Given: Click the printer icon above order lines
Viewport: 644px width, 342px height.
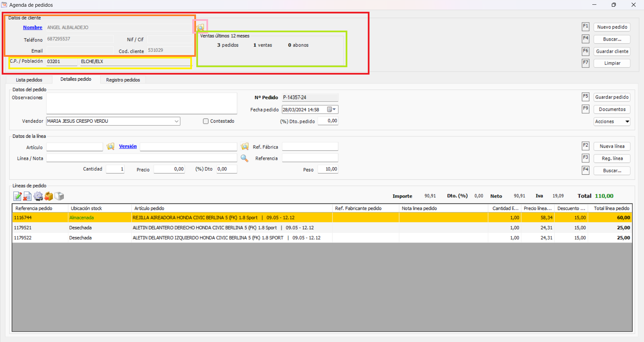Looking at the screenshot, I should pos(59,196).
